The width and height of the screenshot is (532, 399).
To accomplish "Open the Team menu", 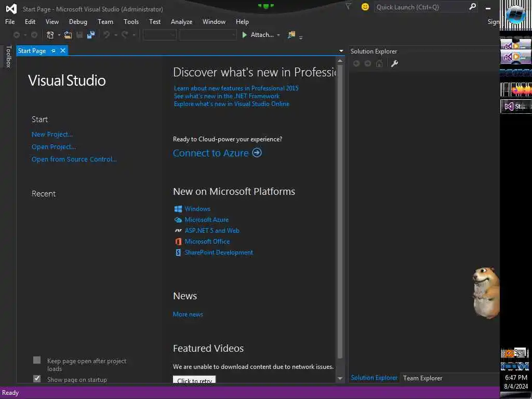I will click(105, 22).
